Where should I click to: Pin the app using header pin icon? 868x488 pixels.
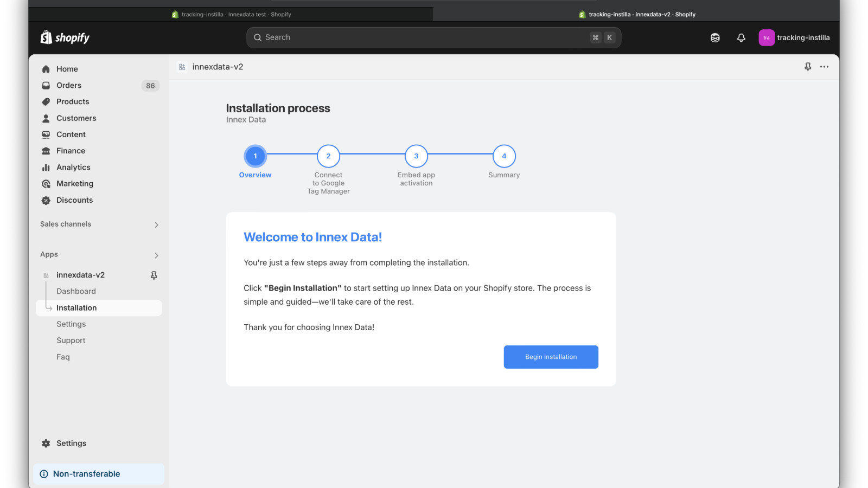(808, 67)
